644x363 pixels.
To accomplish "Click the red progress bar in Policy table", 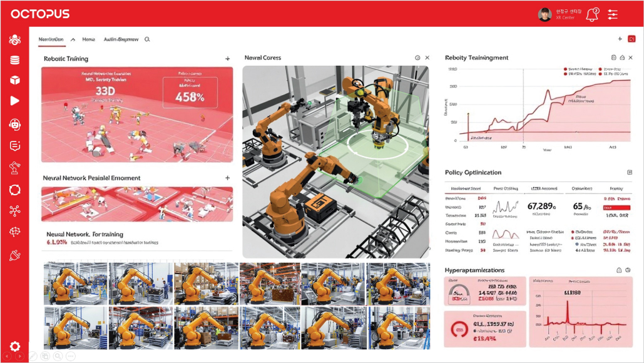I will (x=616, y=208).
